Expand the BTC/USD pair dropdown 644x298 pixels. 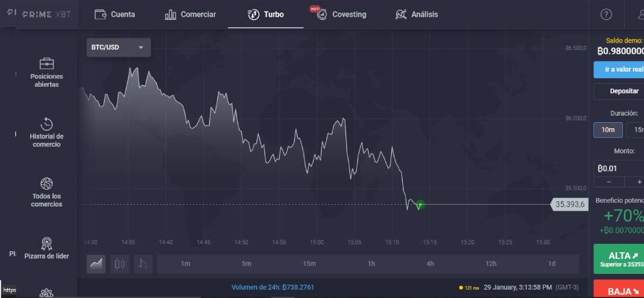119,48
